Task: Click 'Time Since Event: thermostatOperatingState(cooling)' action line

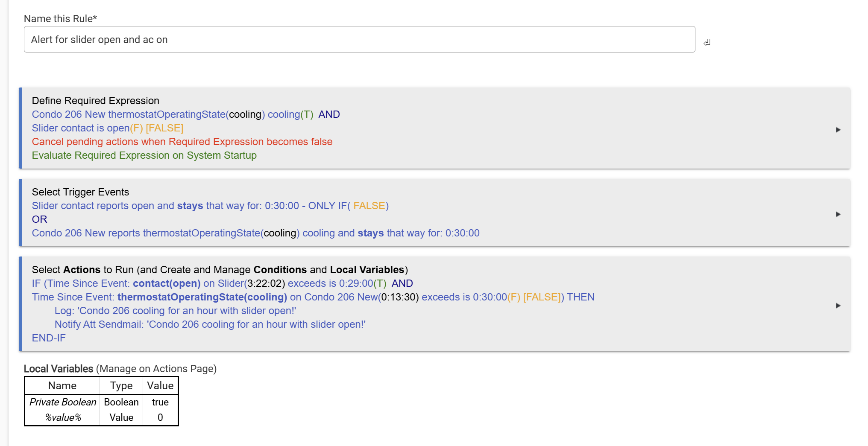Action: pyautogui.click(x=313, y=297)
